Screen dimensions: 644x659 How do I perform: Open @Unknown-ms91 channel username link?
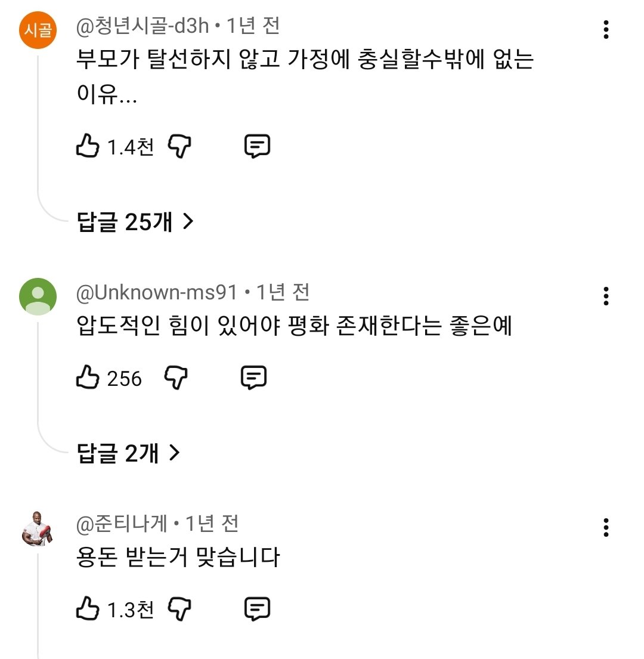[157, 292]
